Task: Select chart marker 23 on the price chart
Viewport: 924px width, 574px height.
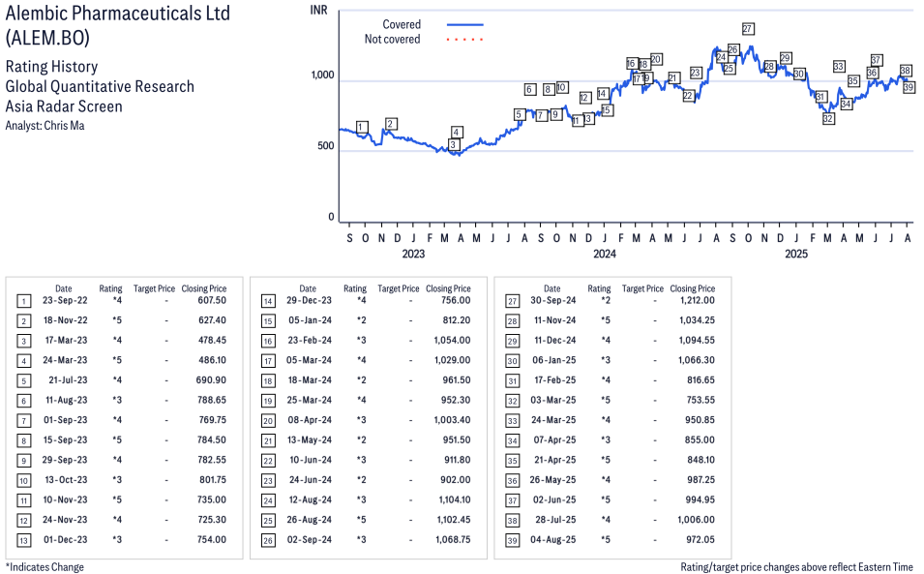Action: [x=696, y=73]
